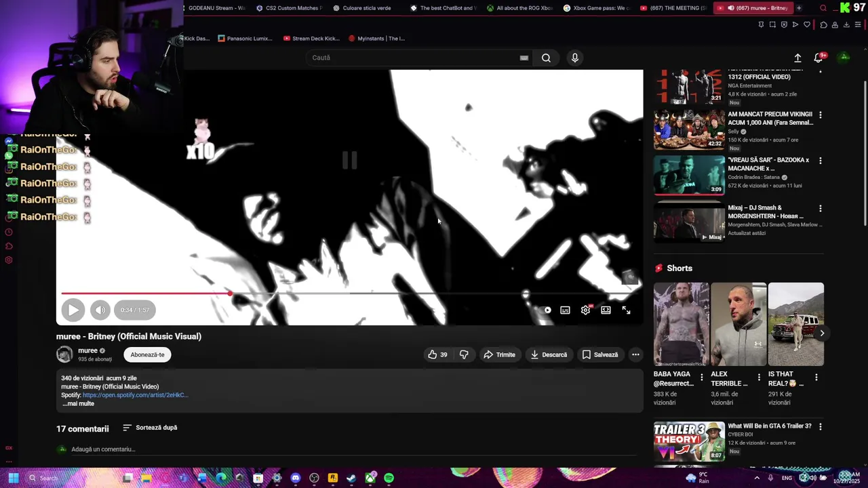868x488 pixels.
Task: Toggle autoplay switch in player controls
Action: [x=546, y=310]
